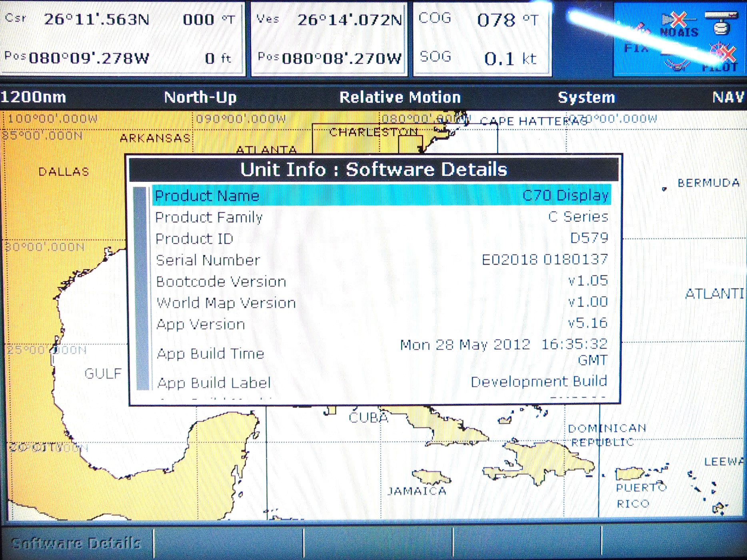Click the Unit Info : Software Details title
Image resolution: width=747 pixels, height=560 pixels.
click(374, 169)
